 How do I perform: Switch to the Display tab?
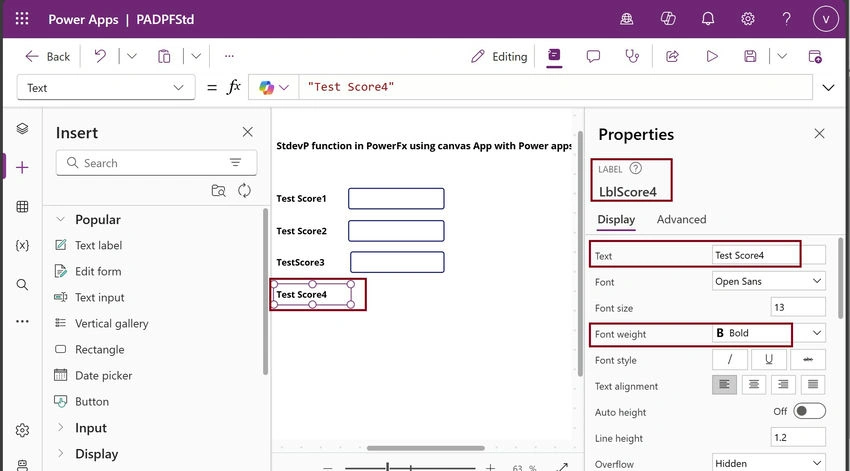click(x=616, y=220)
